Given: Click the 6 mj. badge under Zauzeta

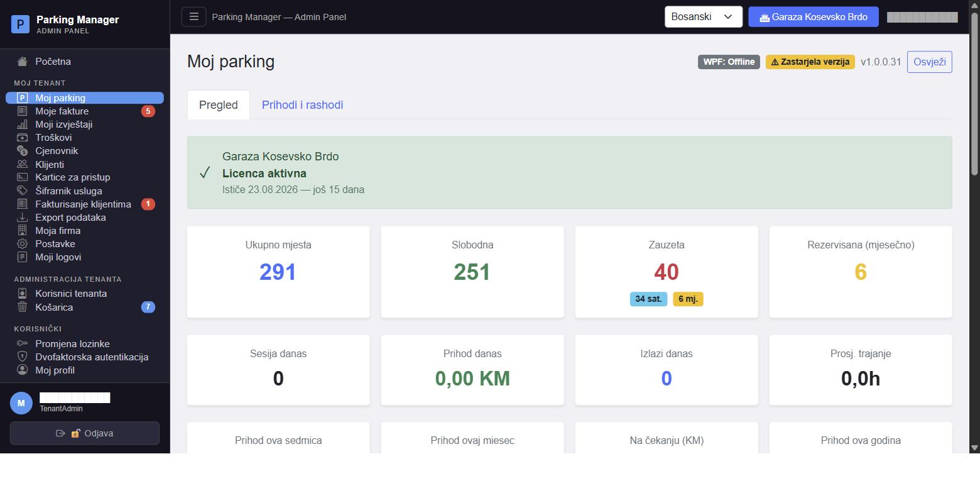Looking at the screenshot, I should pyautogui.click(x=688, y=299).
